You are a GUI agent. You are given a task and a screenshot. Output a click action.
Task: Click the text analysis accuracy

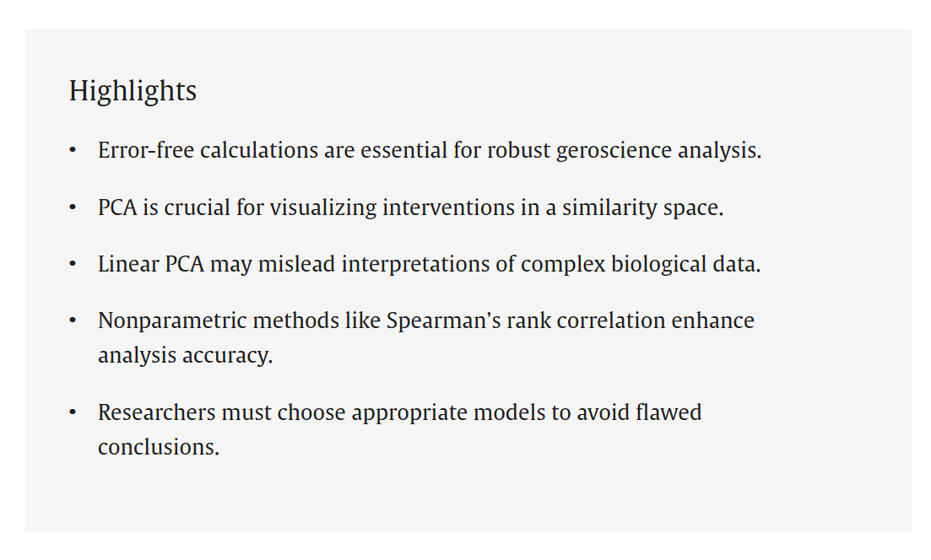185,355
